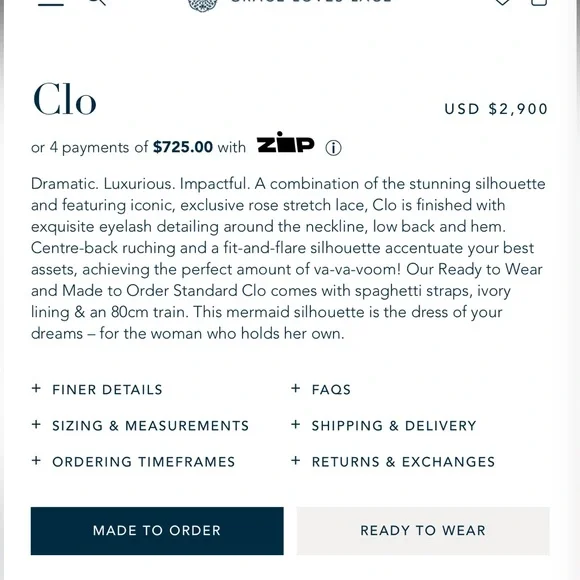This screenshot has height=580, width=580.
Task: Expand the Ordering Timeframes section
Action: tap(133, 462)
